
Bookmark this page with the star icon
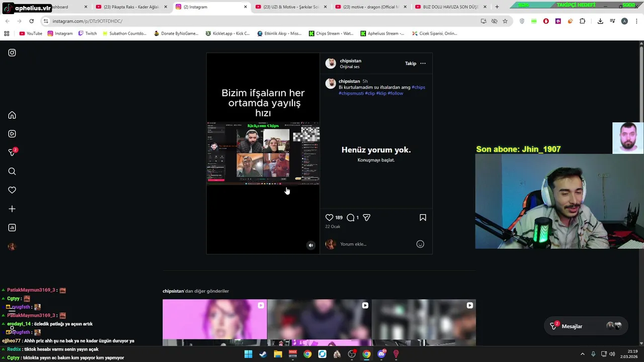coord(505,21)
